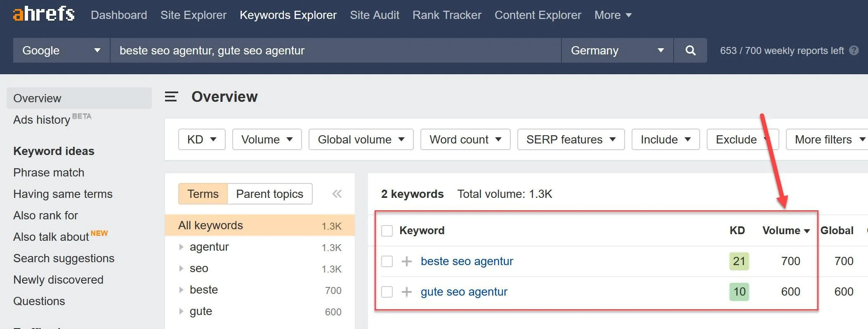This screenshot has width=868, height=329.
Task: Open the gute seo agentur keyword link
Action: (464, 292)
